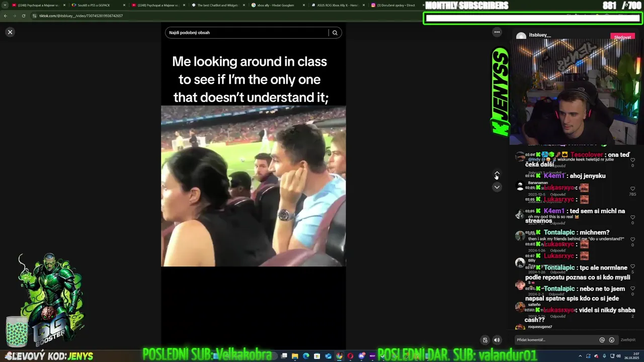The image size is (644, 362).
Task: Click 'Odpověď' under the 2023-12-5 comment
Action: tap(557, 195)
